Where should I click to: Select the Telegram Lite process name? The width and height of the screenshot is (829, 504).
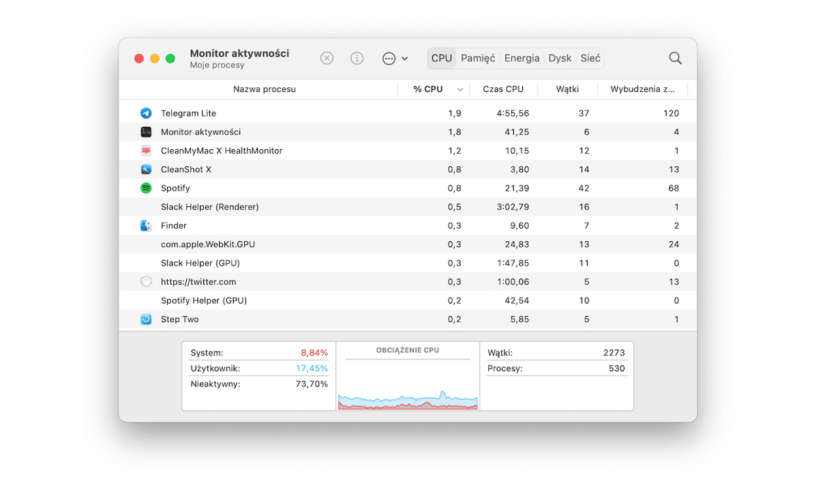point(188,113)
